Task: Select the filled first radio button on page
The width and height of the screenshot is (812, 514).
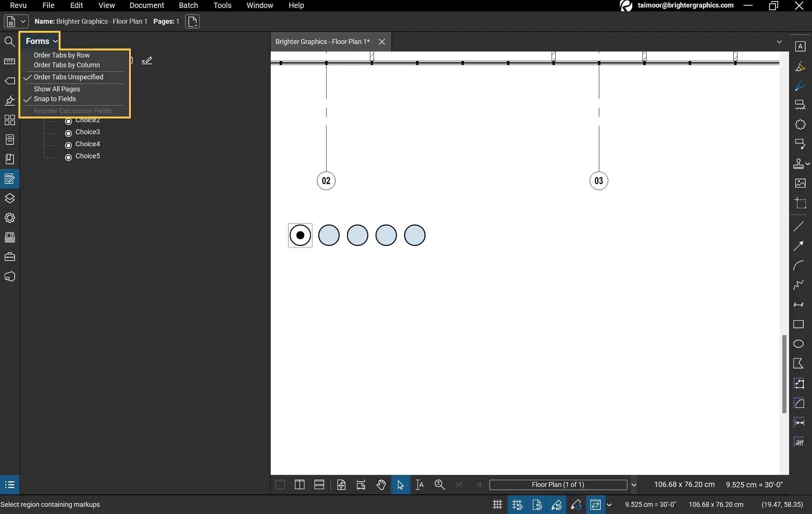Action: pos(300,235)
